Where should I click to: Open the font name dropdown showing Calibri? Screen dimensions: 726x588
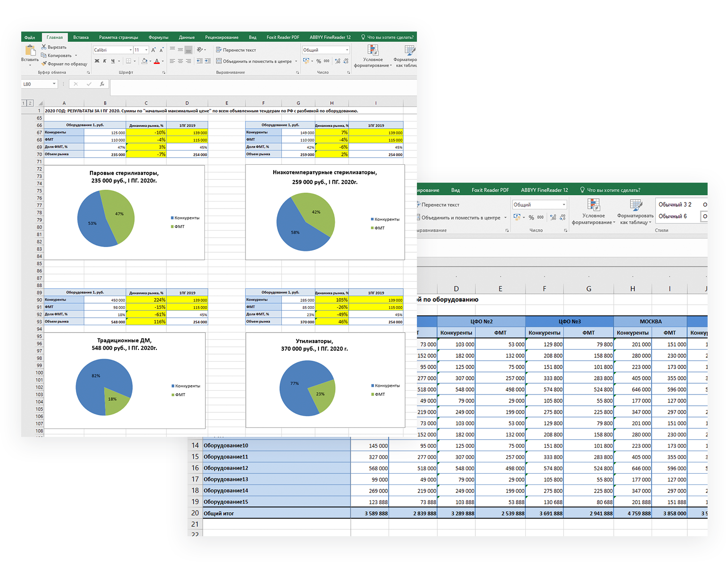(x=111, y=49)
